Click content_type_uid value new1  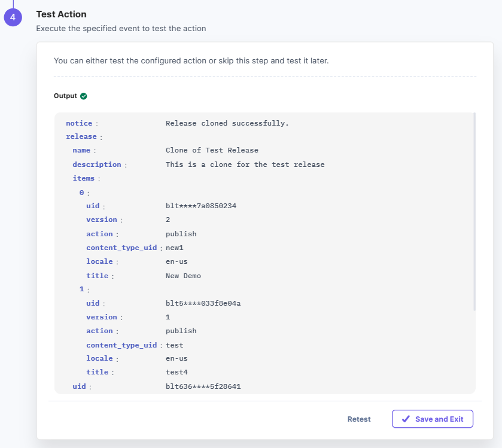[175, 248]
